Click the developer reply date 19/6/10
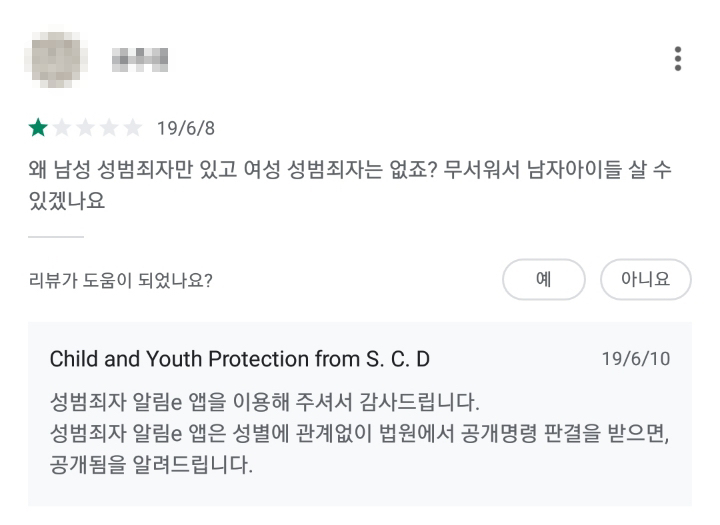The image size is (720, 525). pyautogui.click(x=636, y=359)
